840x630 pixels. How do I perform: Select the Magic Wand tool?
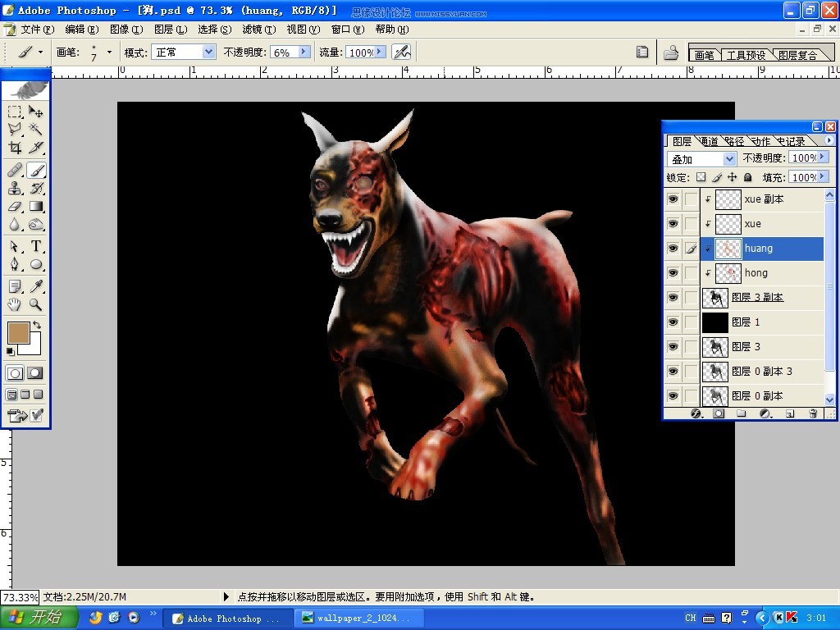36,129
